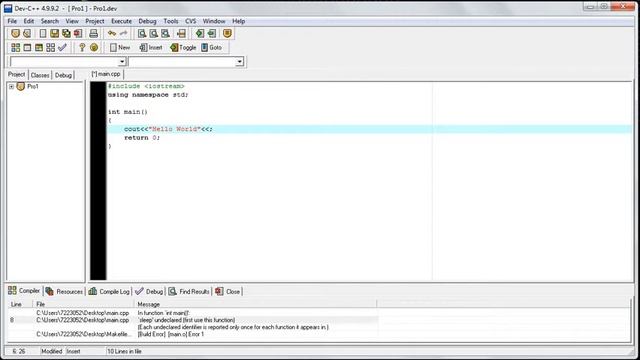
Task: Switch to the Compile Log bottom tab
Action: [109, 291]
